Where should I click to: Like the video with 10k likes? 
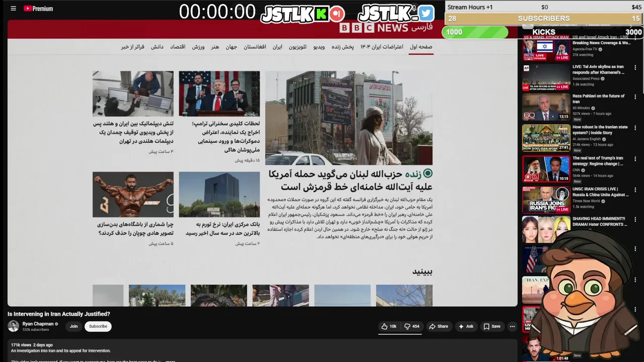[x=389, y=326]
